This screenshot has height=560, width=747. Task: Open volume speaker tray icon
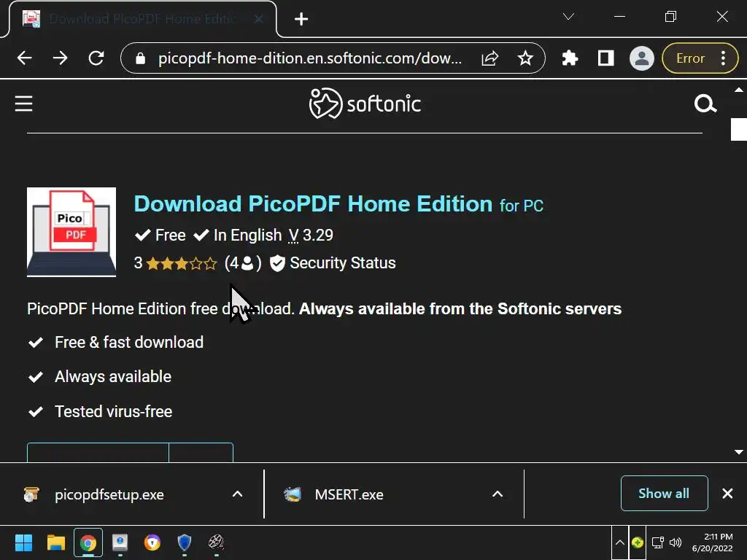(676, 542)
